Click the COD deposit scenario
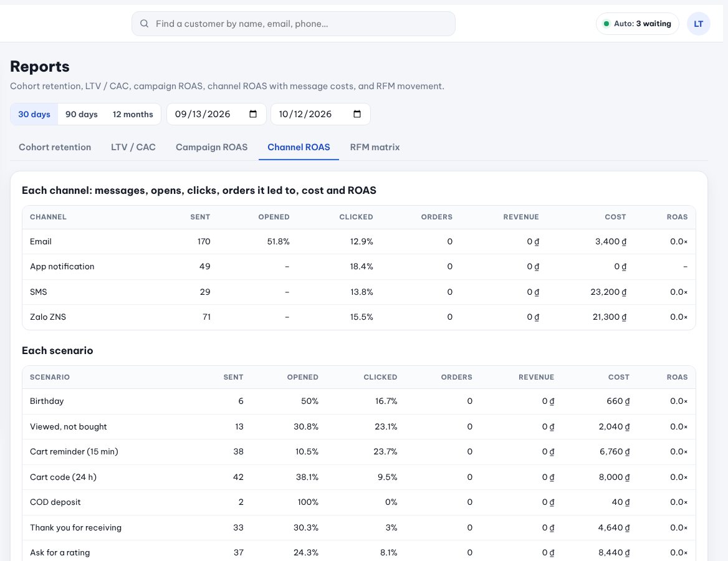 coord(55,502)
